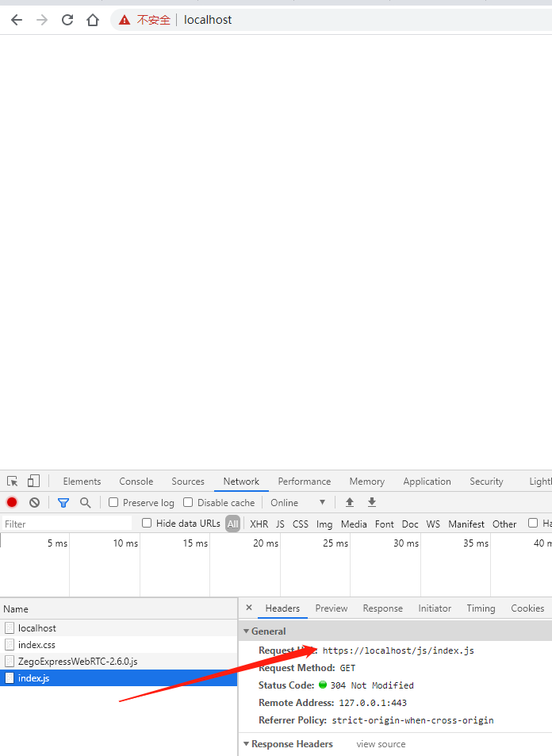
Task: Open the Sources tab
Action: (188, 482)
